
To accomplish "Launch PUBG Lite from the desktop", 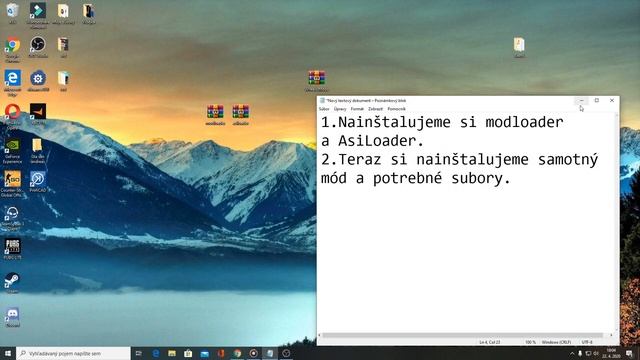I will point(13,249).
